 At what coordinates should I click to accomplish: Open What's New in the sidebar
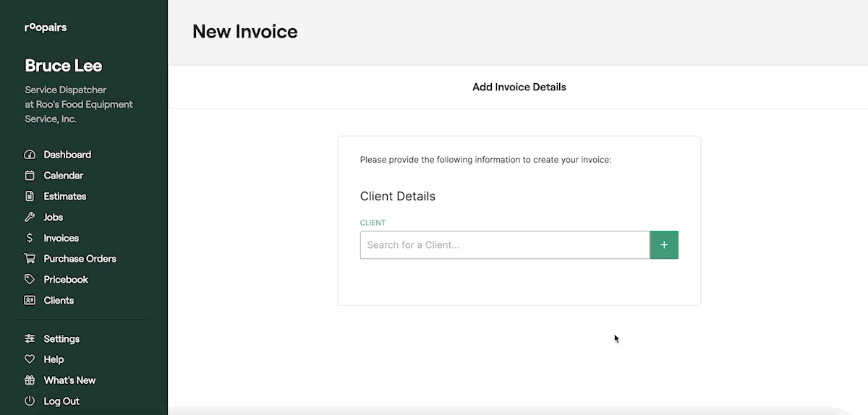[x=69, y=380]
